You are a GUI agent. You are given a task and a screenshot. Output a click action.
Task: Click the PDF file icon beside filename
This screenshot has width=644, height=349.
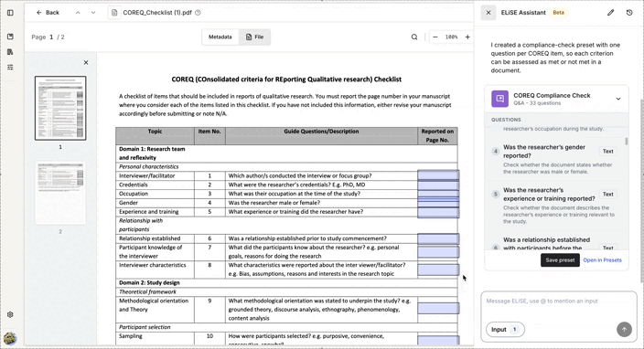coord(114,13)
